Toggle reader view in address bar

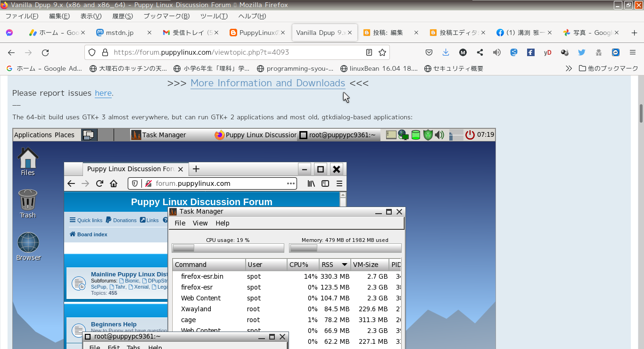369,52
